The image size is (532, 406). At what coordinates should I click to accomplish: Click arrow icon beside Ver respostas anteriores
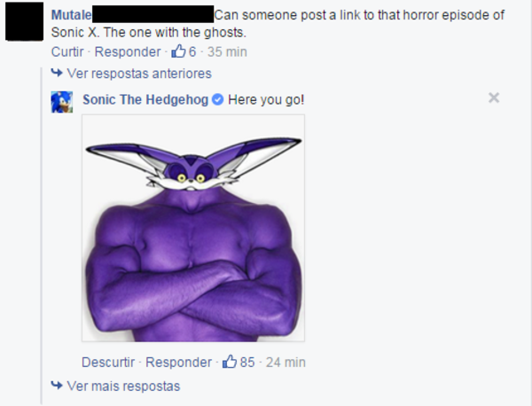(x=57, y=73)
